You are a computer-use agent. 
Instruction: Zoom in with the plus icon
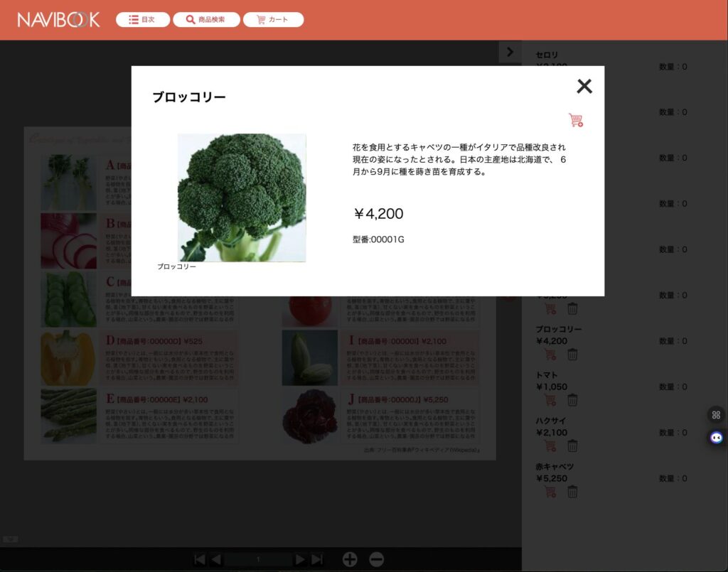349,559
